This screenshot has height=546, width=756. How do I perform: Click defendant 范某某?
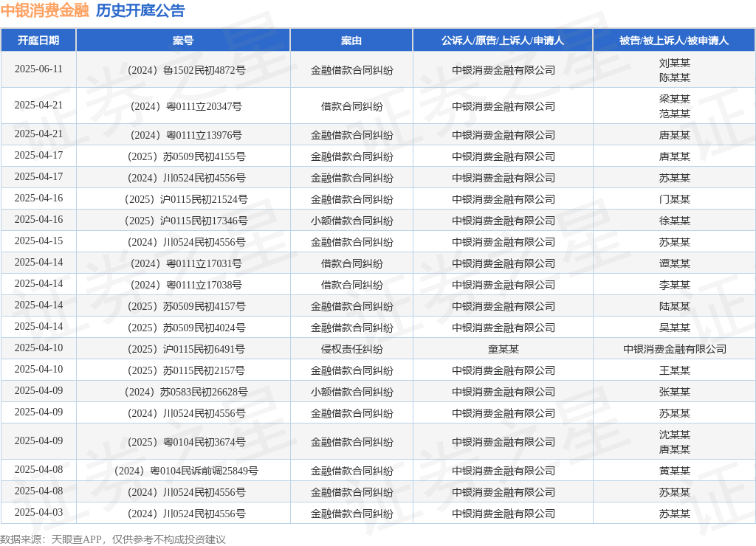coord(674,114)
